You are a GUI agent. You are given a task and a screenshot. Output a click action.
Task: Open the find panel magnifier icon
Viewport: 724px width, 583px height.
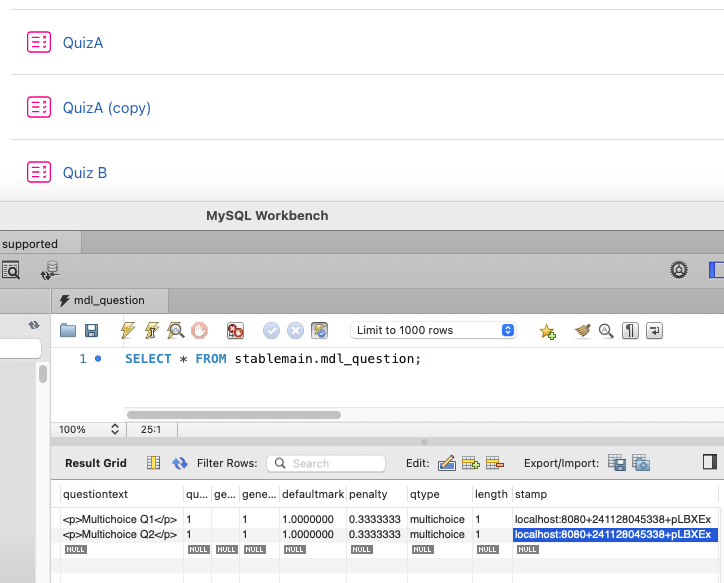click(606, 331)
